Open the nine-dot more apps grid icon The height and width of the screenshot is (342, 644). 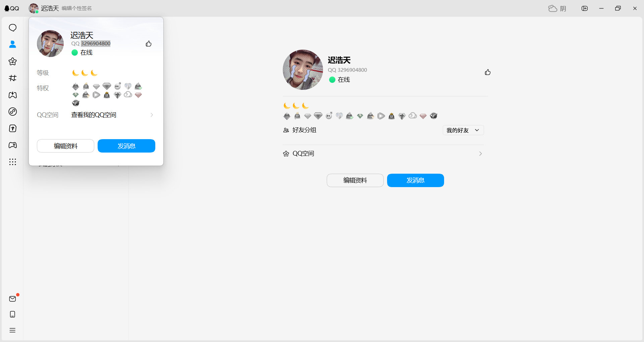tap(13, 162)
